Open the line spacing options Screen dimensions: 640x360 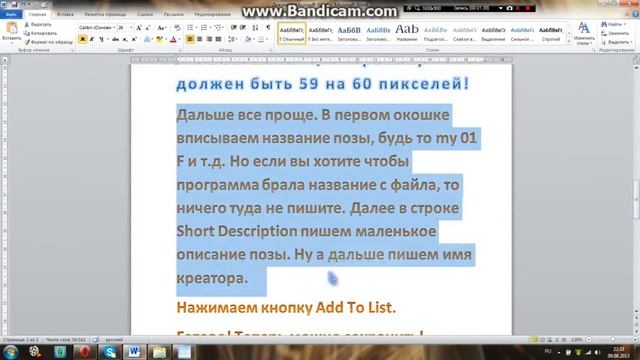point(232,39)
